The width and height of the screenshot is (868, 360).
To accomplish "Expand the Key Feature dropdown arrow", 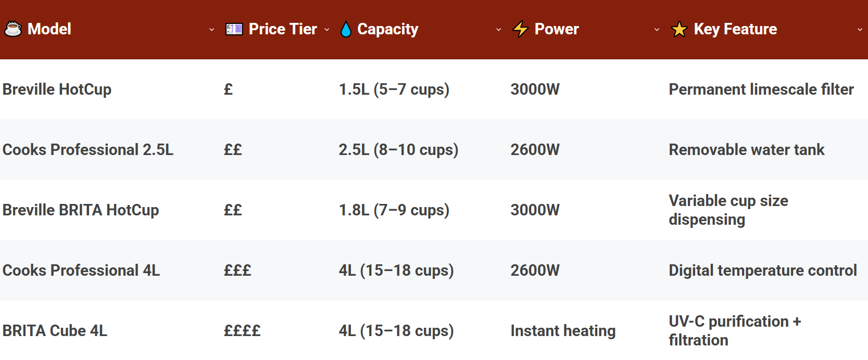I will coord(860,30).
